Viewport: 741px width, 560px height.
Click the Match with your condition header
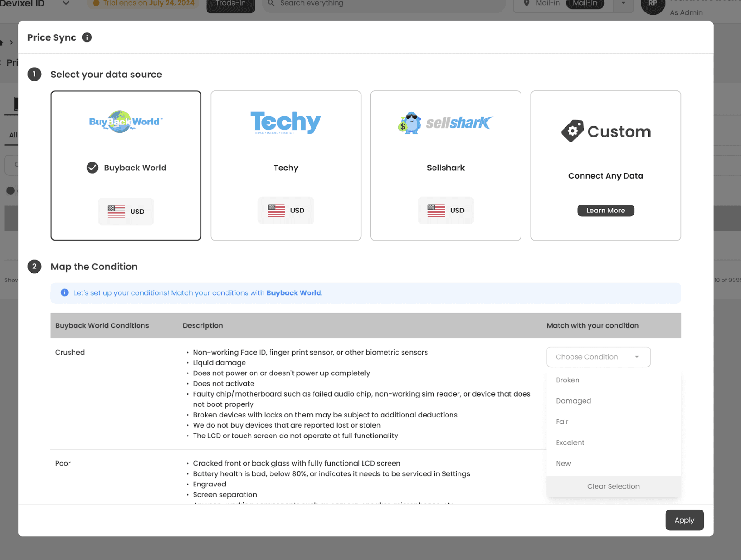pyautogui.click(x=593, y=325)
